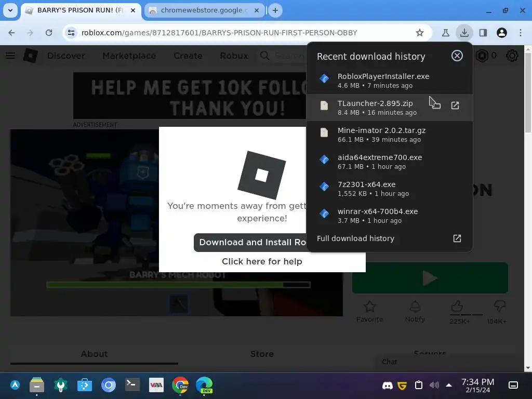
Task: Favorite this game with star
Action: [x=369, y=307]
